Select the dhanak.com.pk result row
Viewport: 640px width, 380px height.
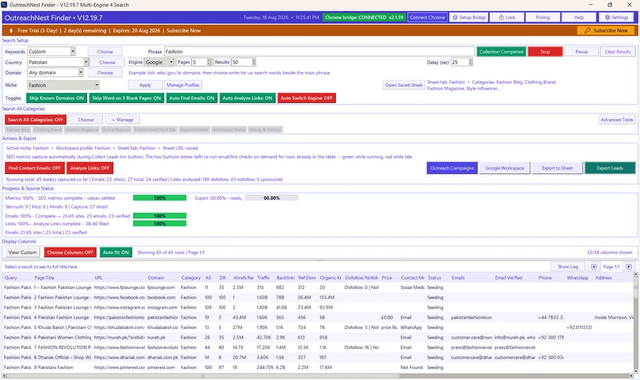tap(318, 358)
